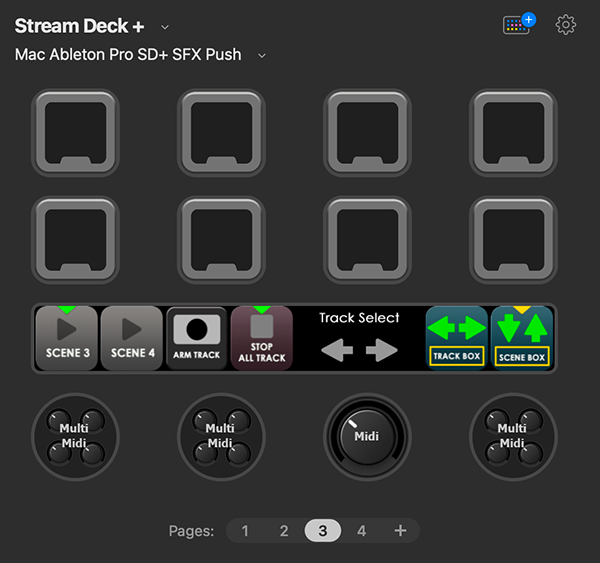The image size is (600, 563).
Task: Select the rightmost Multi Midi dial
Action: [x=513, y=437]
